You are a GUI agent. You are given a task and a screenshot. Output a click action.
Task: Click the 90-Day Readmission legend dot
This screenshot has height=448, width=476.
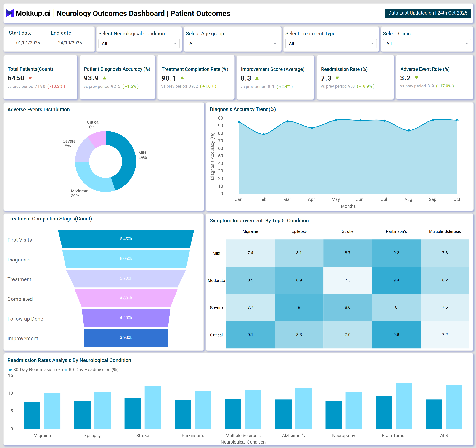tap(66, 370)
